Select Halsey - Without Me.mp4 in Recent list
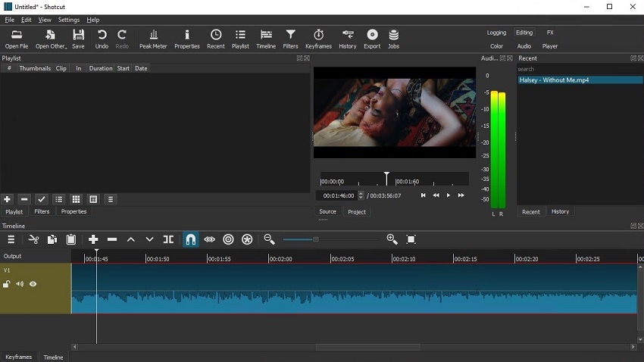Viewport: 644px width, 362px height. pyautogui.click(x=554, y=80)
